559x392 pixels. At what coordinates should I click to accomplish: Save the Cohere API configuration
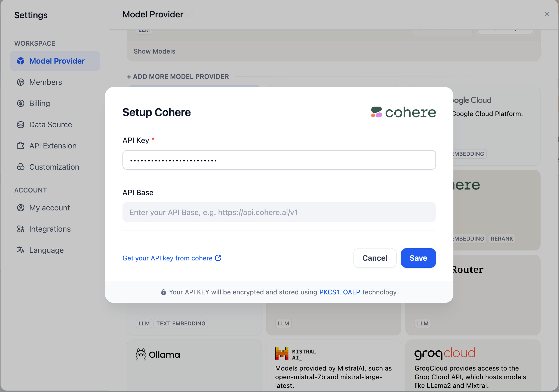[x=418, y=258]
